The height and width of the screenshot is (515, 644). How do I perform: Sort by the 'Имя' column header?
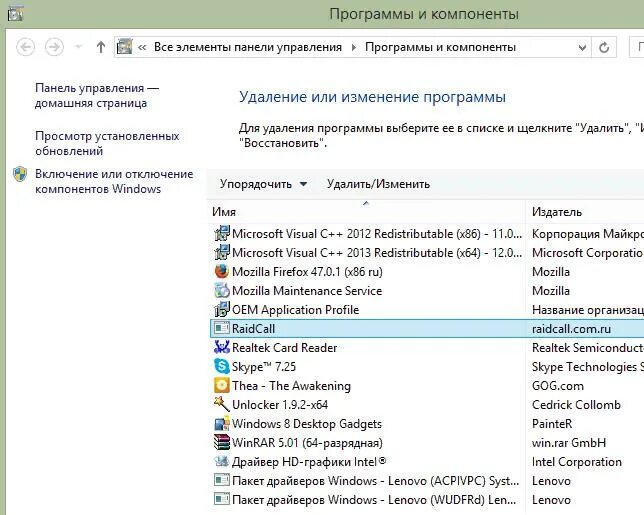point(224,212)
